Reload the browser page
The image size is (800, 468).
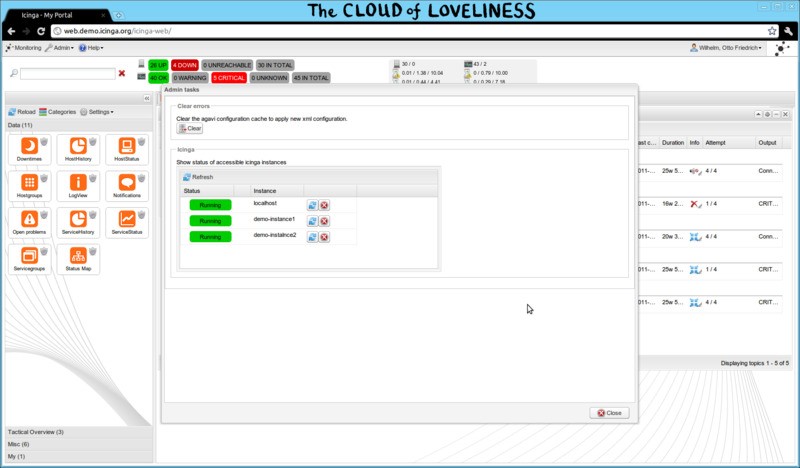41,31
